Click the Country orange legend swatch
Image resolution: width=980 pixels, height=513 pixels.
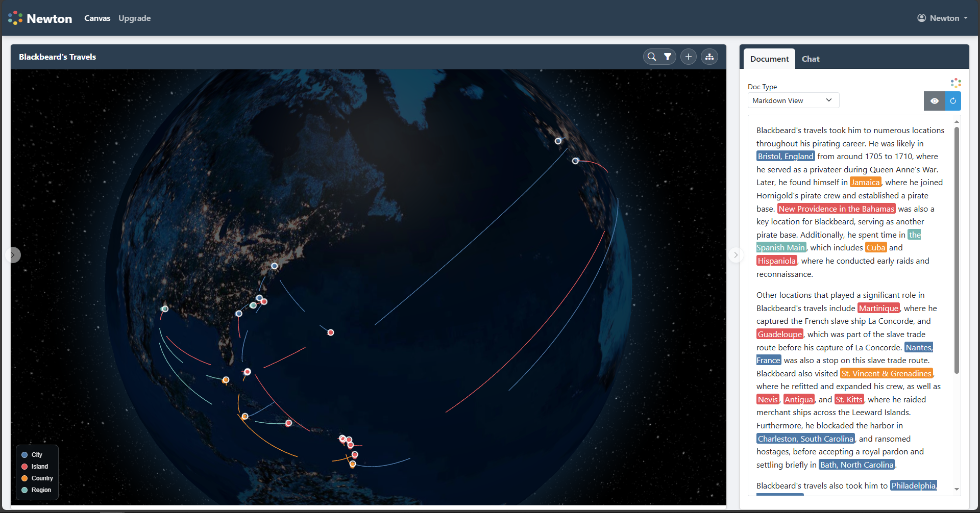pos(24,478)
